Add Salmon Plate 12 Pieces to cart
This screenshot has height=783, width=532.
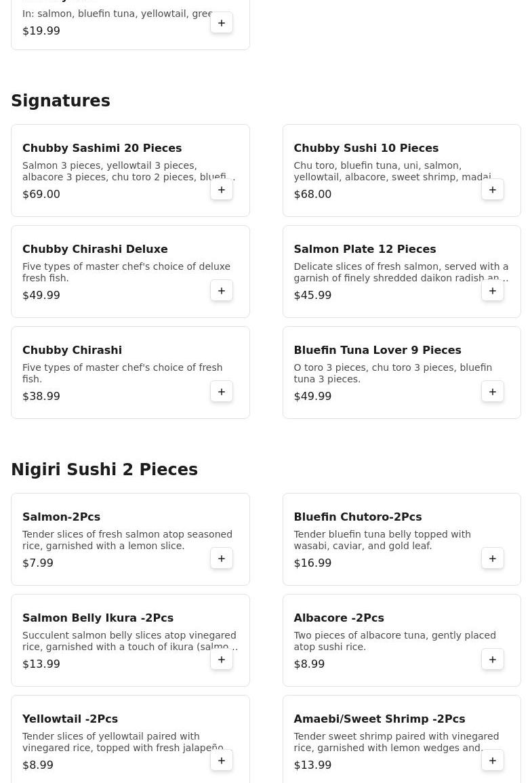493,291
